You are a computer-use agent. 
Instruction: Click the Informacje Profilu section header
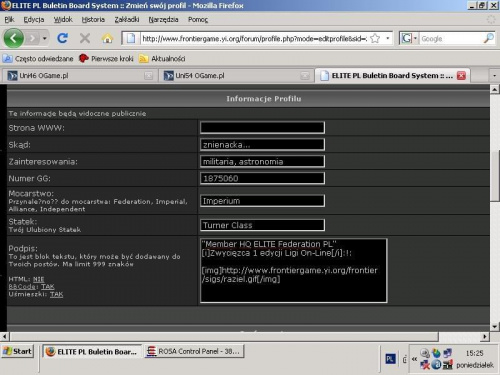click(264, 99)
